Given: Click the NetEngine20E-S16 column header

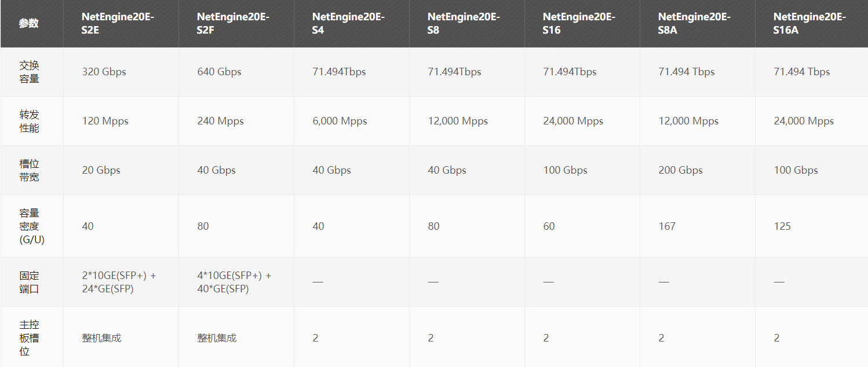Looking at the screenshot, I should 578,23.
